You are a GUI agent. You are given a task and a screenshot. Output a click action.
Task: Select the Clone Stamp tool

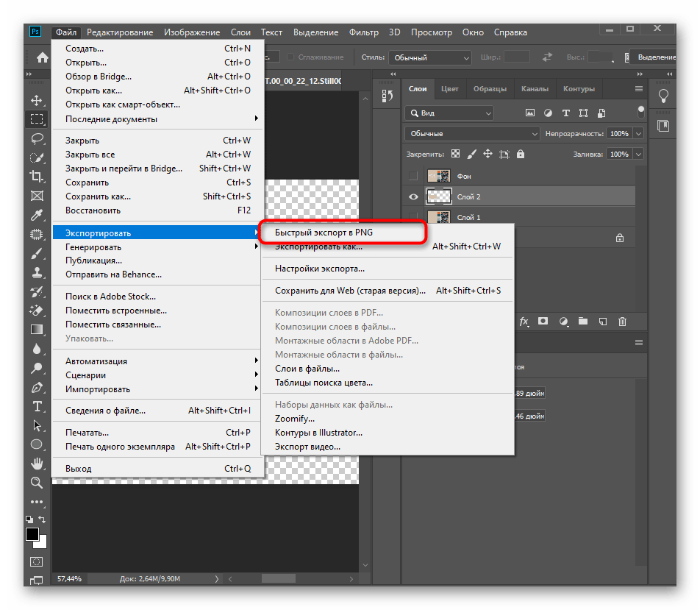coord(37,272)
